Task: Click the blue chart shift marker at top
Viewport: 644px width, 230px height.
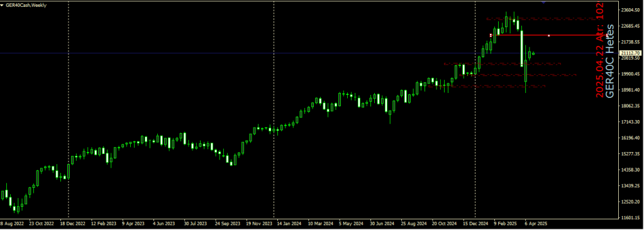Action: (543, 3)
